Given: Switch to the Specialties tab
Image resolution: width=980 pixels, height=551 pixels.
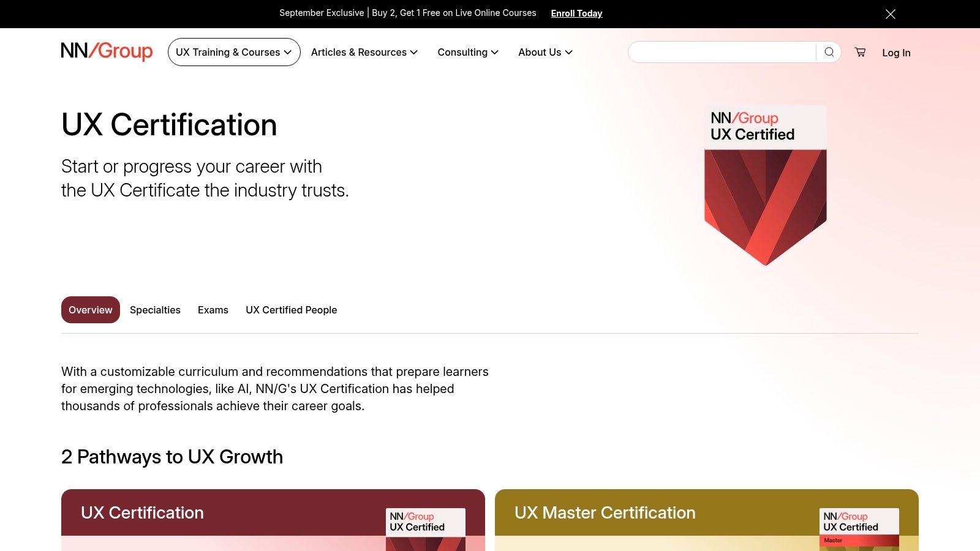Looking at the screenshot, I should (155, 310).
